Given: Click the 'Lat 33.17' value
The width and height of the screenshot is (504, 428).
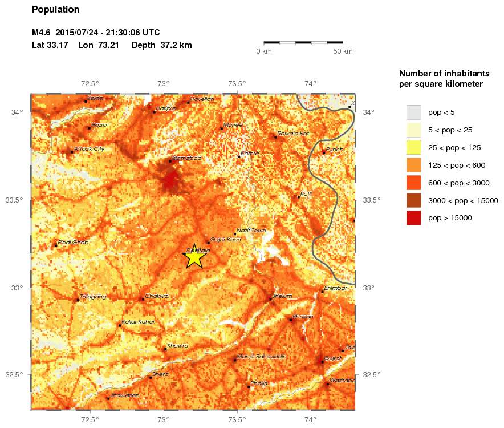Looking at the screenshot, I should (50, 45).
